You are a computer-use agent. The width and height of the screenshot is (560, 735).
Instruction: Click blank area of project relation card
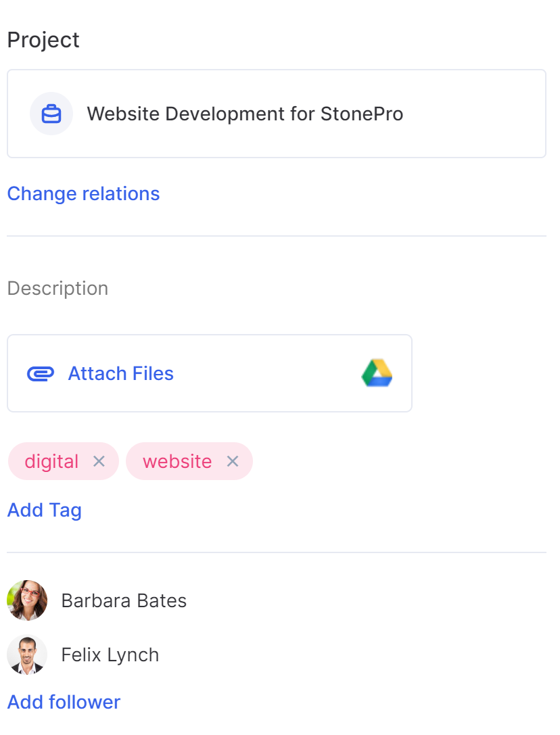[473, 114]
